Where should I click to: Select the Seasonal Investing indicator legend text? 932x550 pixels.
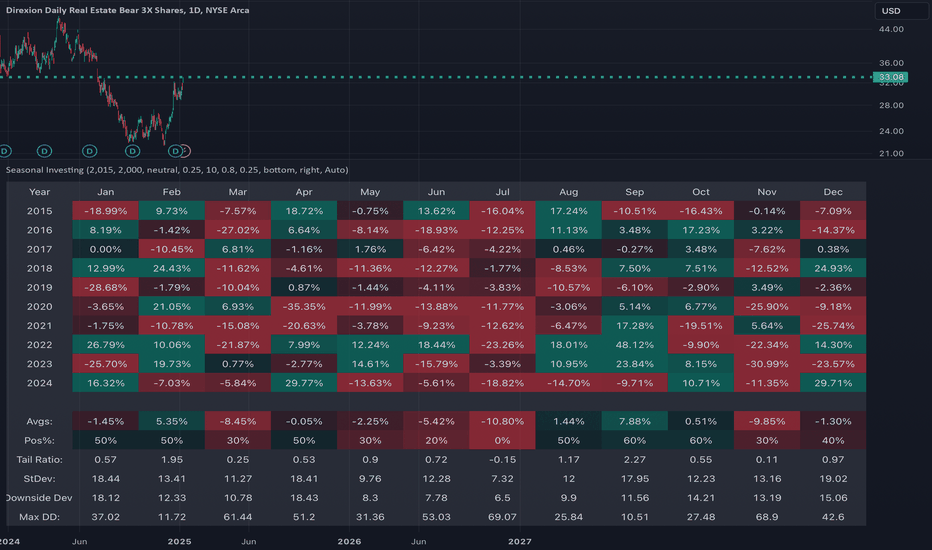click(x=177, y=169)
